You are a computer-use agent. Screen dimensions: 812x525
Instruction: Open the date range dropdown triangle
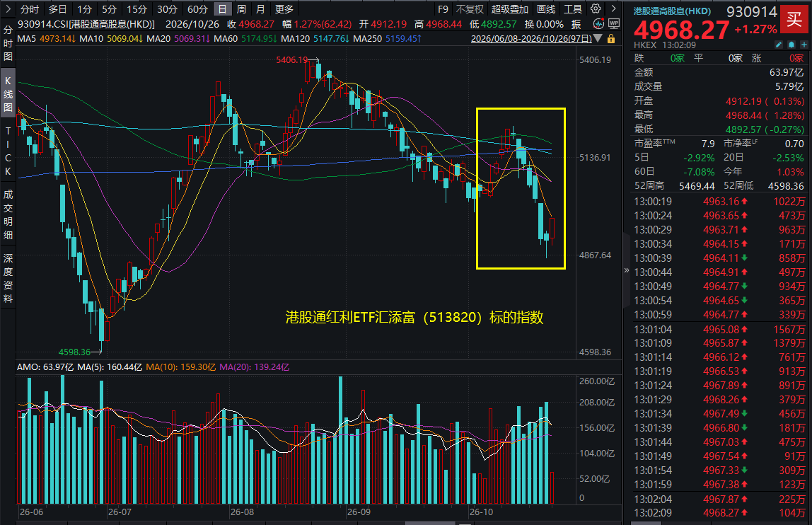pos(598,39)
